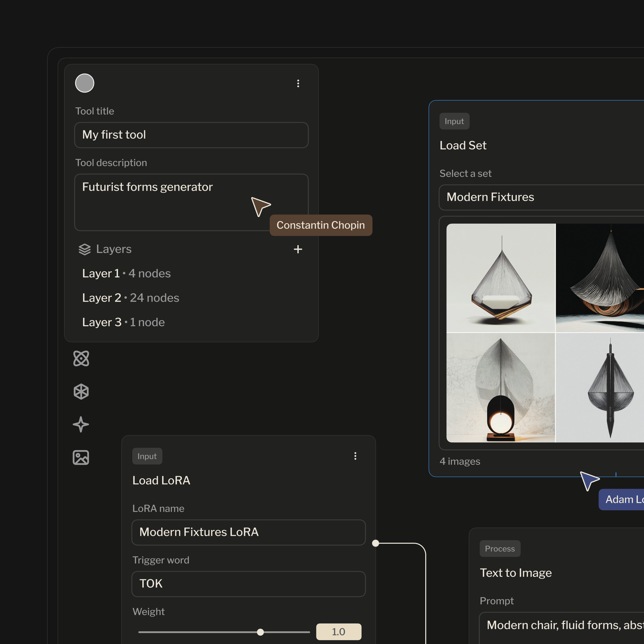The height and width of the screenshot is (644, 644).
Task: Select Layer 3 with 1 node
Action: [123, 322]
